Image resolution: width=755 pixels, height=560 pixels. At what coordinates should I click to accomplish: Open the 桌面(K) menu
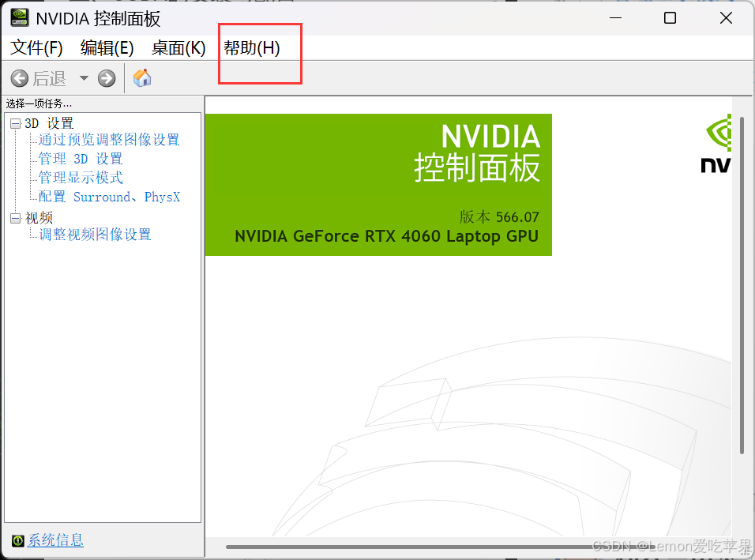(x=178, y=47)
